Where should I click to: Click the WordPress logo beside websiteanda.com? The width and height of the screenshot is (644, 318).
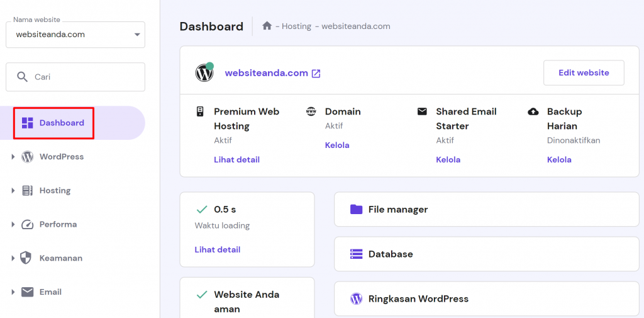(x=204, y=73)
